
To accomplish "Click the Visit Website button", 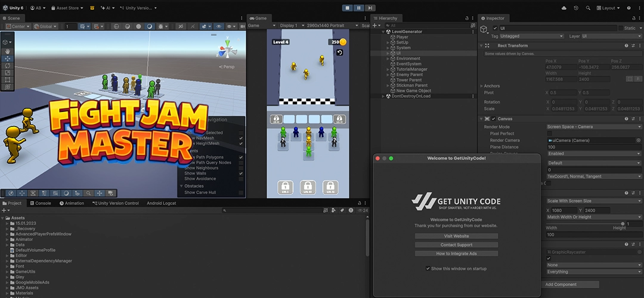I will point(456,236).
